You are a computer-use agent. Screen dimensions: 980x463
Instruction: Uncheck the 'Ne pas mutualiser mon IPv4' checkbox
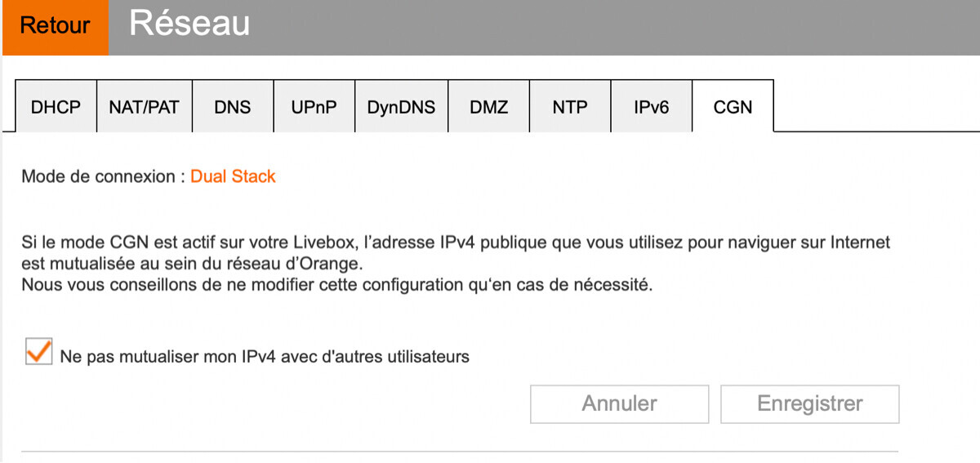point(38,352)
